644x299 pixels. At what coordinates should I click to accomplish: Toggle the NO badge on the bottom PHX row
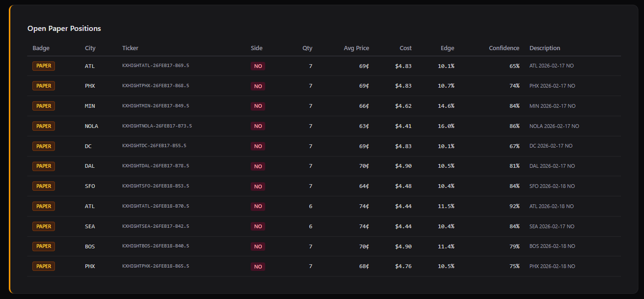tap(258, 266)
